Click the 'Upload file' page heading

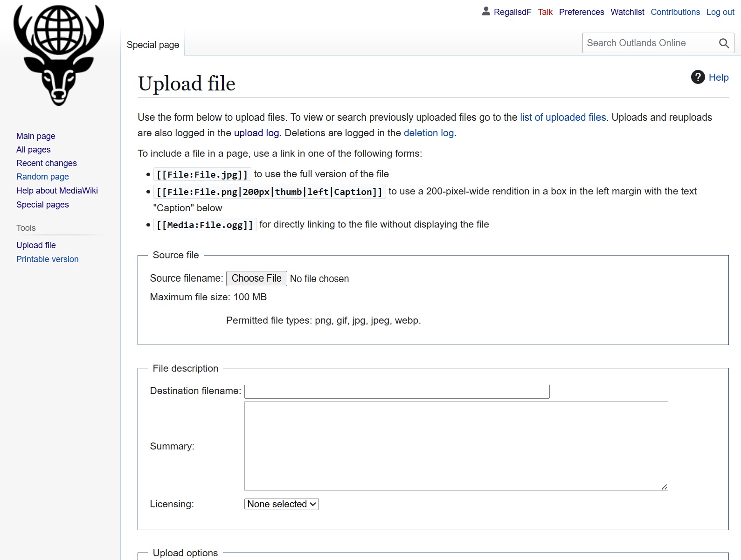(187, 83)
